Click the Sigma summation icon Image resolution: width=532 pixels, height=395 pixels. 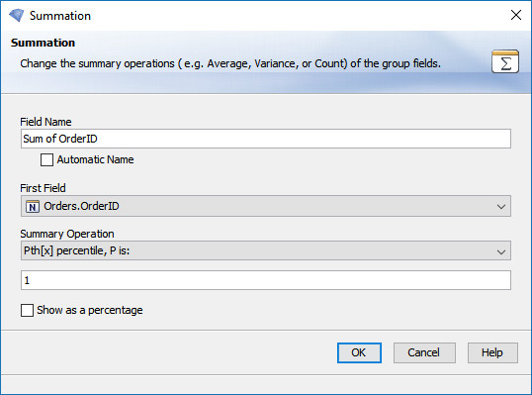505,61
